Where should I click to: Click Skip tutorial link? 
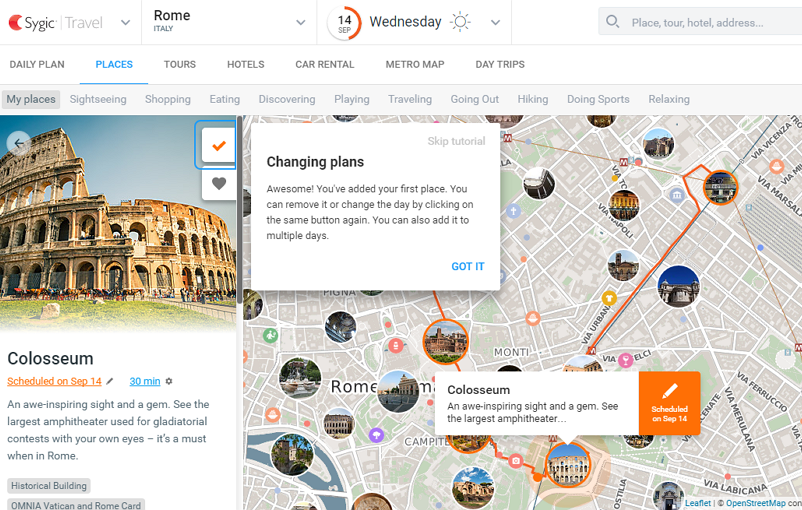pos(456,141)
